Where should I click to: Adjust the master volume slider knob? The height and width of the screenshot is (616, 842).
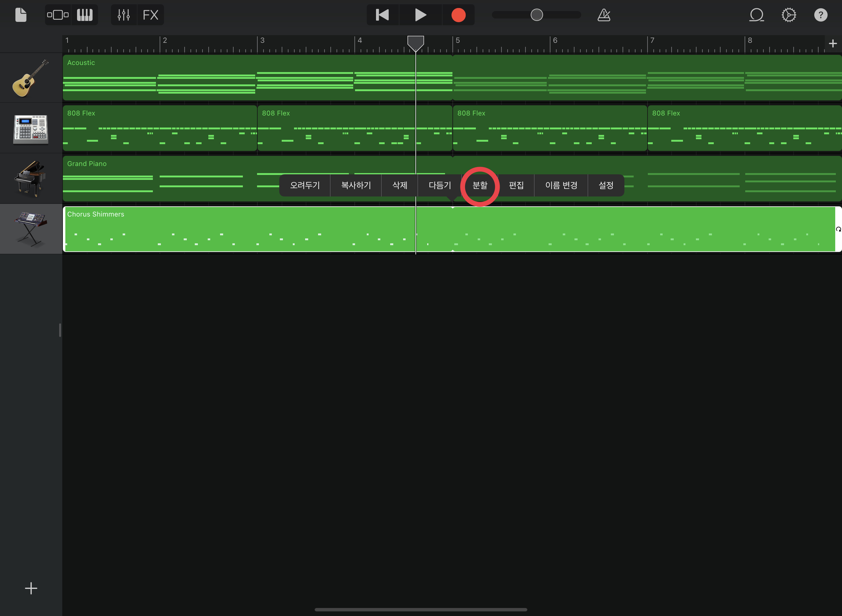[537, 15]
